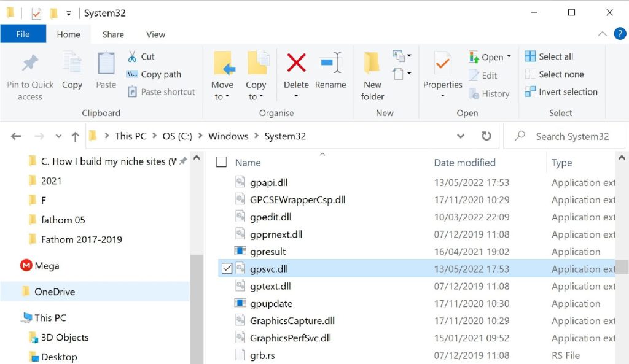
Task: Click the Back navigation arrow
Action: [x=16, y=136]
